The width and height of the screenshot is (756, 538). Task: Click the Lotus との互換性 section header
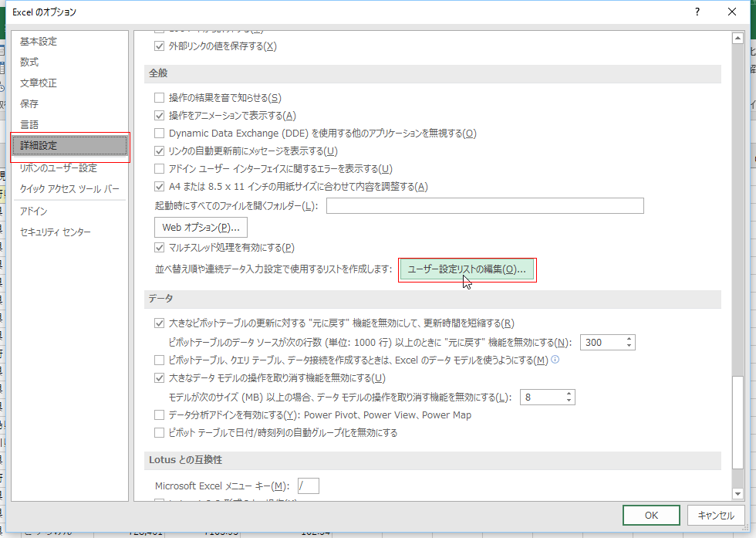(433, 460)
